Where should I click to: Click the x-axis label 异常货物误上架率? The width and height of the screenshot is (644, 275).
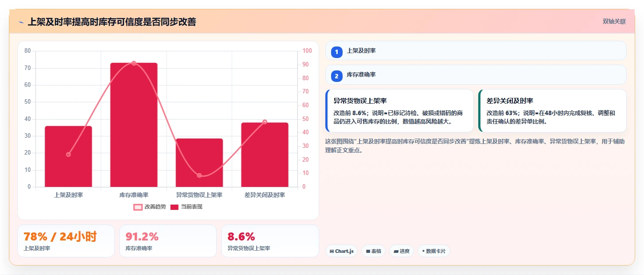point(199,195)
